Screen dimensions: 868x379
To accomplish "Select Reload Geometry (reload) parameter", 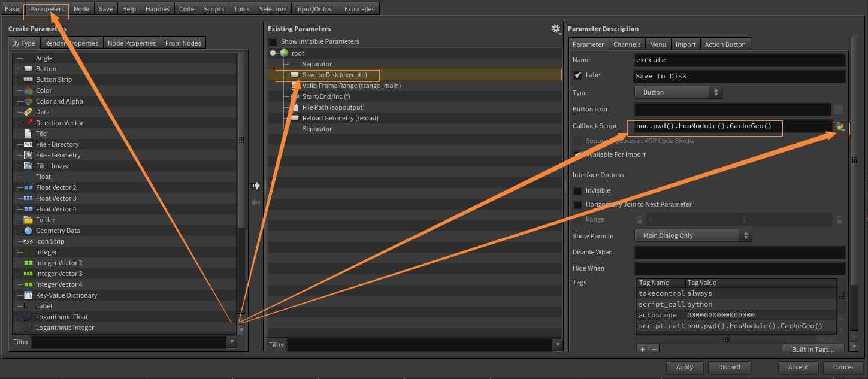I will 340,118.
